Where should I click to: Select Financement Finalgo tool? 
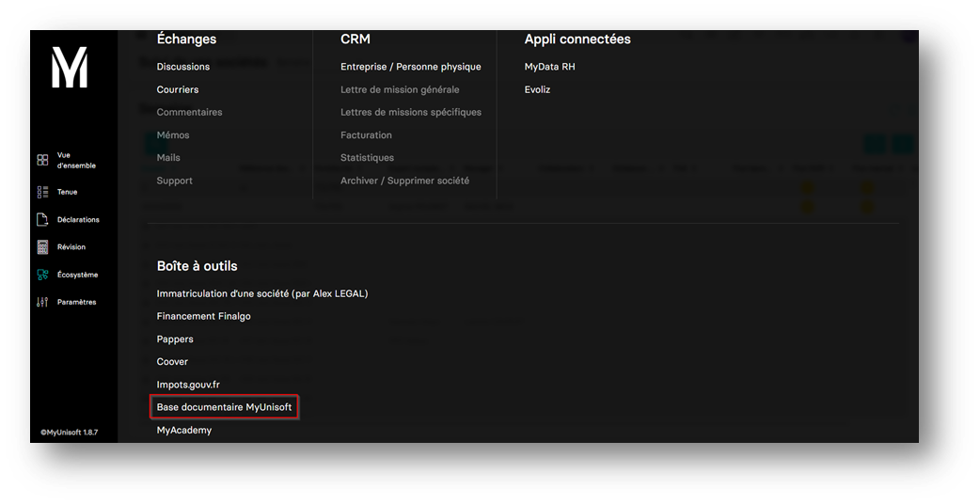204,316
